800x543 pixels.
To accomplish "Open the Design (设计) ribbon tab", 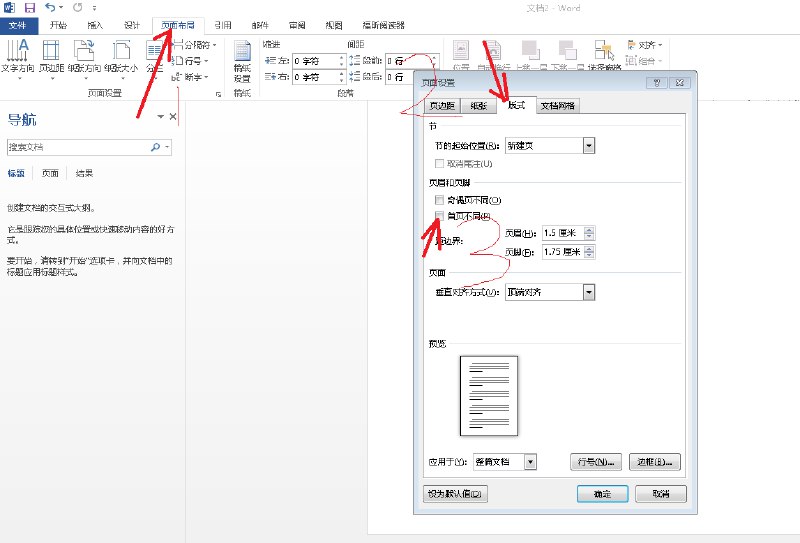I will pos(132,26).
